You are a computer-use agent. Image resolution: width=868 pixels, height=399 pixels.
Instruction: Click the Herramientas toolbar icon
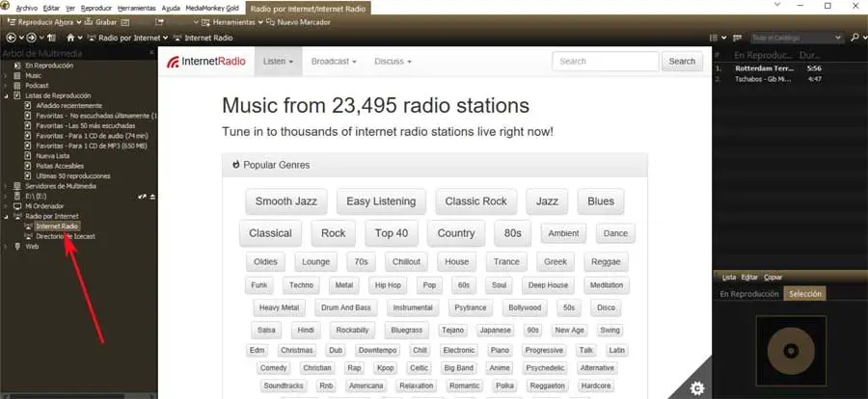tap(206, 22)
